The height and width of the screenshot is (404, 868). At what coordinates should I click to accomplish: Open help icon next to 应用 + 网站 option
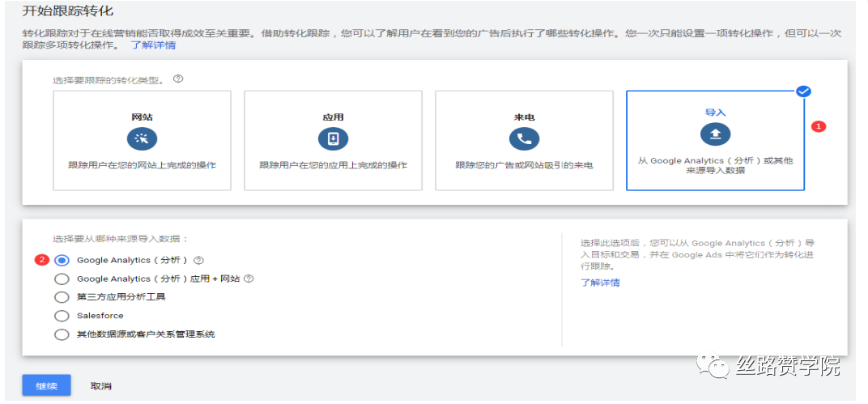click(x=249, y=279)
